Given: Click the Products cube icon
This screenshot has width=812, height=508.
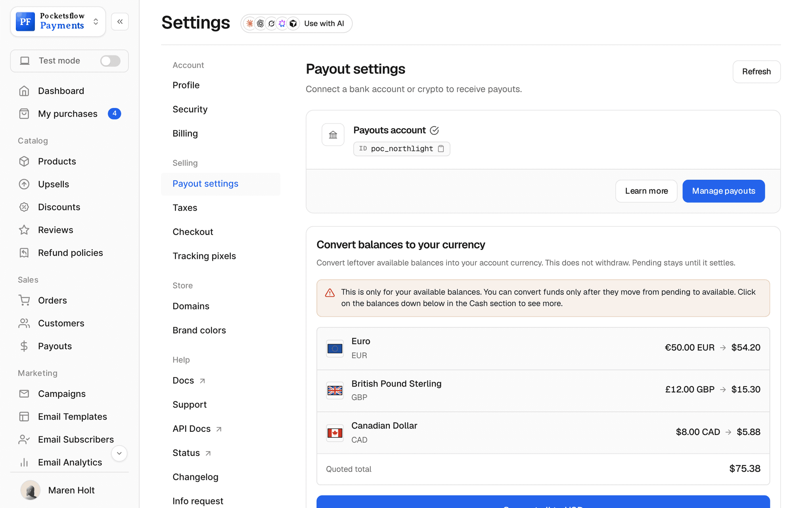Looking at the screenshot, I should coord(24,162).
